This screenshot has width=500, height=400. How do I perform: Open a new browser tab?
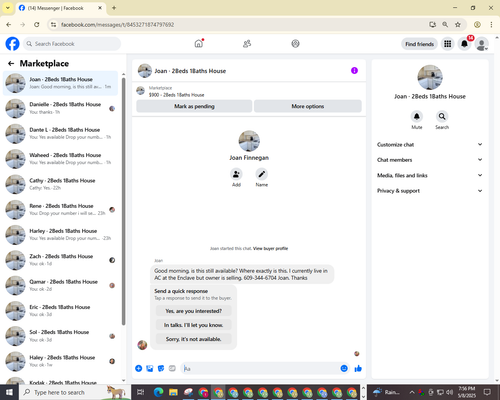pos(114,8)
